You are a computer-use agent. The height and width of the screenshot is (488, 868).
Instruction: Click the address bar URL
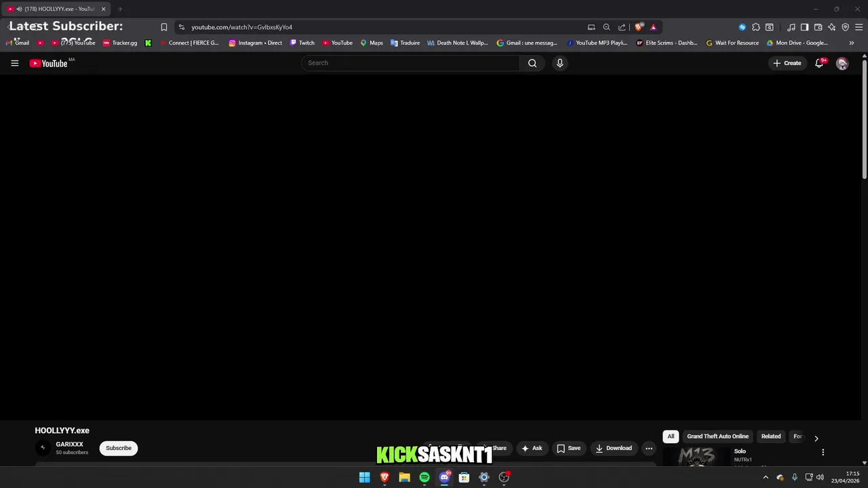click(x=241, y=27)
